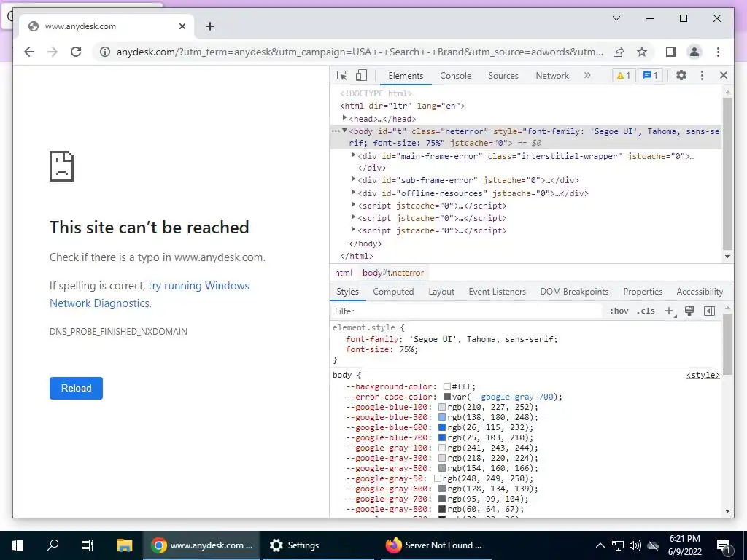Activate the element inspector picker icon
The width and height of the screenshot is (747, 560).
[x=341, y=75]
